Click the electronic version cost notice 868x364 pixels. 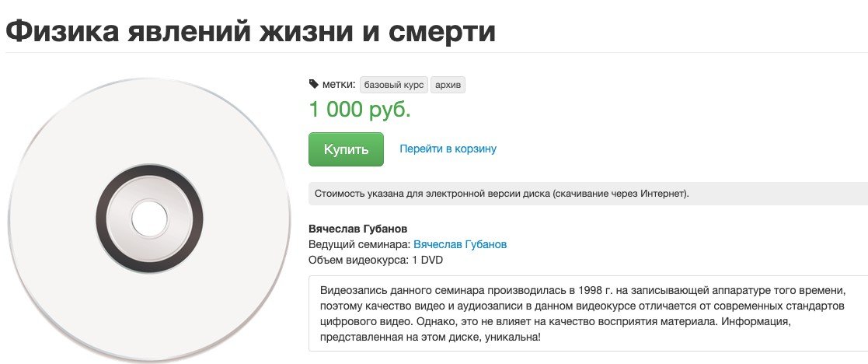501,193
